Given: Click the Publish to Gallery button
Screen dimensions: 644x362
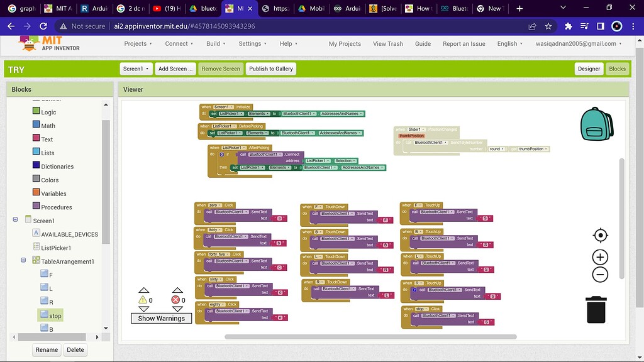Looking at the screenshot, I should (x=270, y=69).
